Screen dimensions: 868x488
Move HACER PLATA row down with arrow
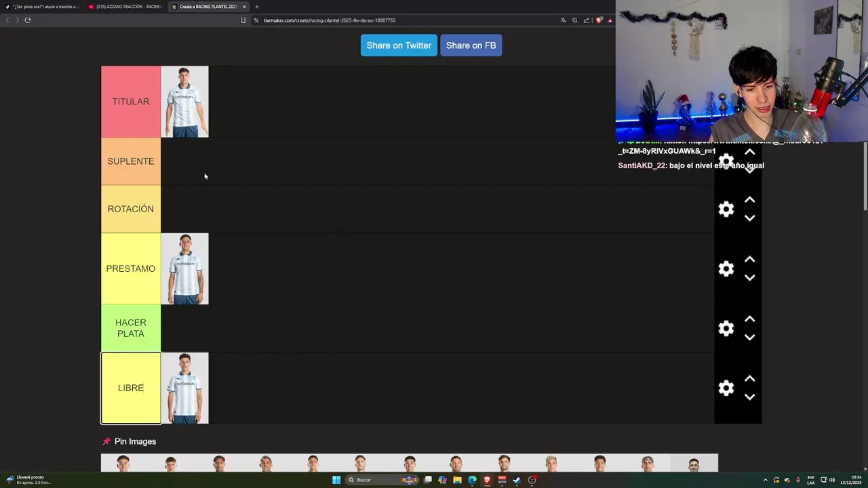pos(750,338)
